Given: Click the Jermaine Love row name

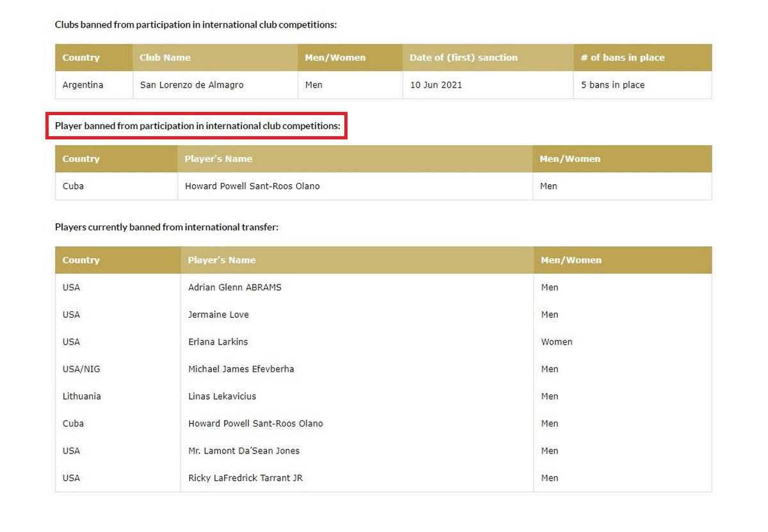Looking at the screenshot, I should pyautogui.click(x=218, y=315).
